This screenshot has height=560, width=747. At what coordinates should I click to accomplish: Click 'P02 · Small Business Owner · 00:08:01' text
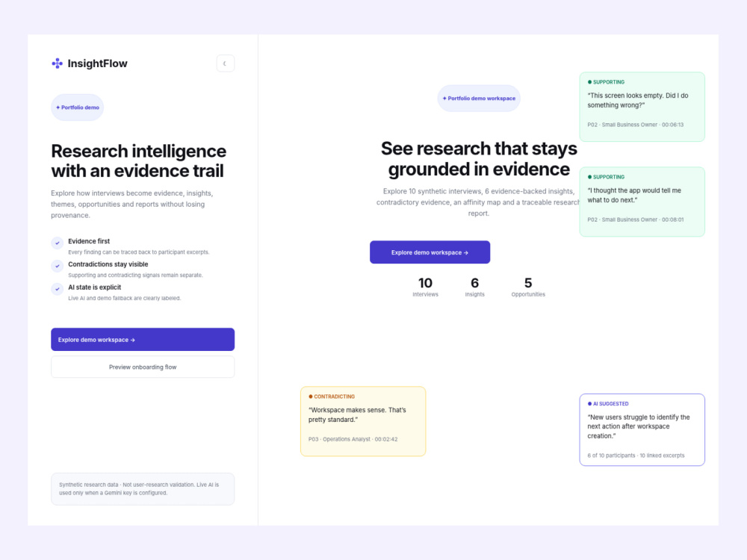click(x=635, y=220)
